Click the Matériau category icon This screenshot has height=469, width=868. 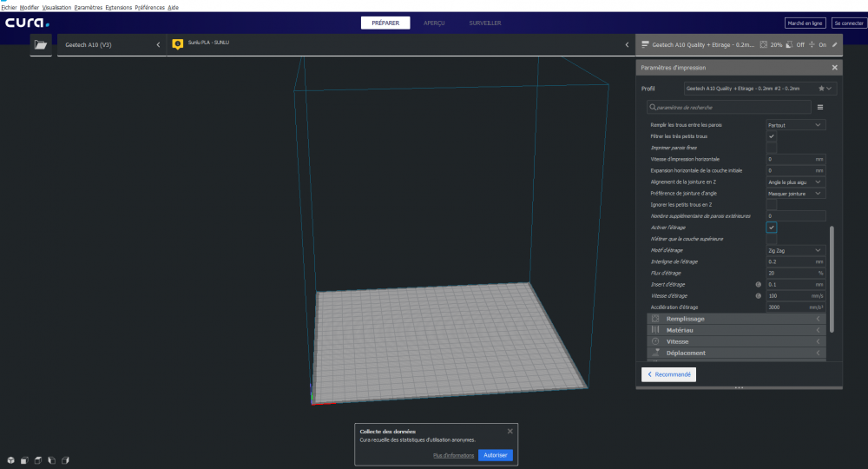pos(655,330)
